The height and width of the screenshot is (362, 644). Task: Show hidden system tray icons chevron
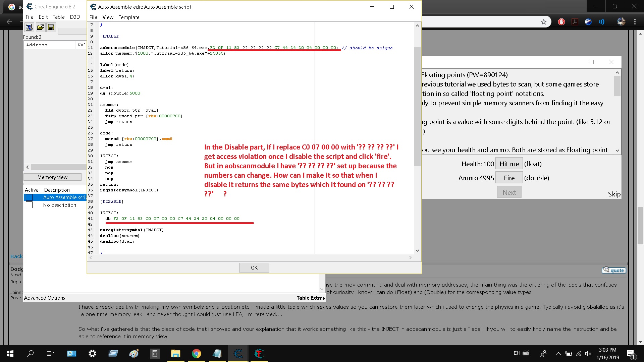(x=558, y=353)
